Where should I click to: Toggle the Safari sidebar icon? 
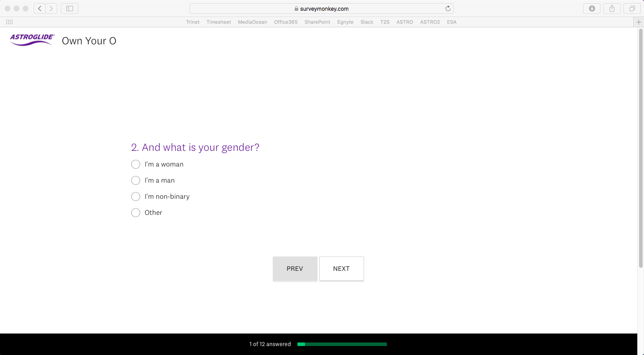click(69, 9)
